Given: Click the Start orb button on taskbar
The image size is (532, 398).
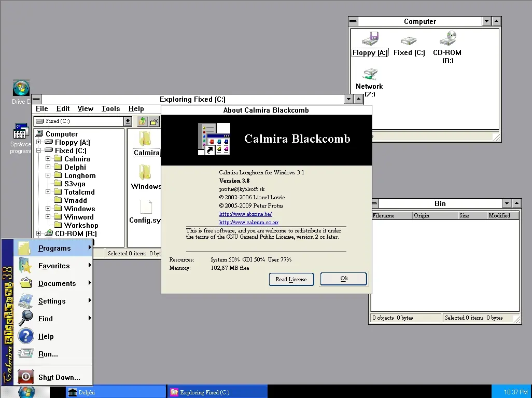Looking at the screenshot, I should point(26,392).
